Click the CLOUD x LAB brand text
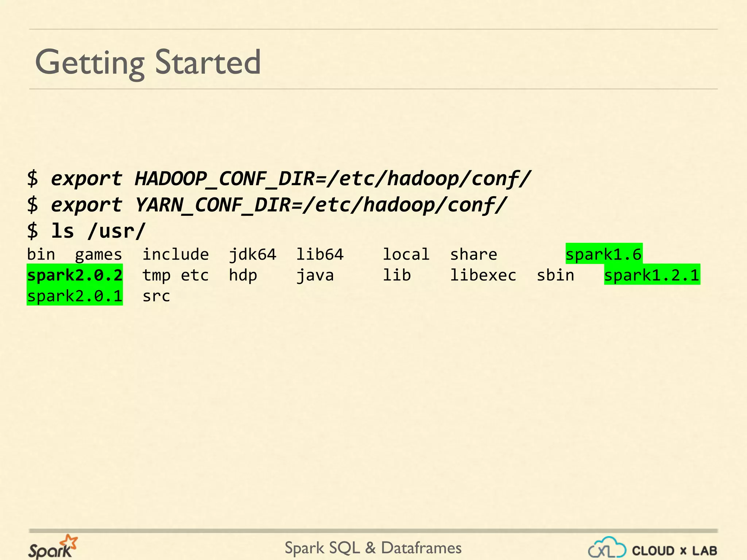Viewport: 747px width, 560px height. (x=675, y=551)
